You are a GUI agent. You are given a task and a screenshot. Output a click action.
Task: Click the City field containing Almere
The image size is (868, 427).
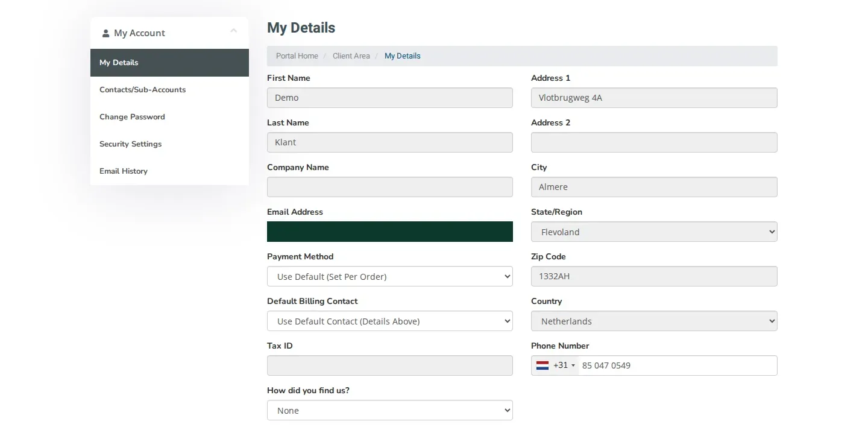(x=654, y=187)
